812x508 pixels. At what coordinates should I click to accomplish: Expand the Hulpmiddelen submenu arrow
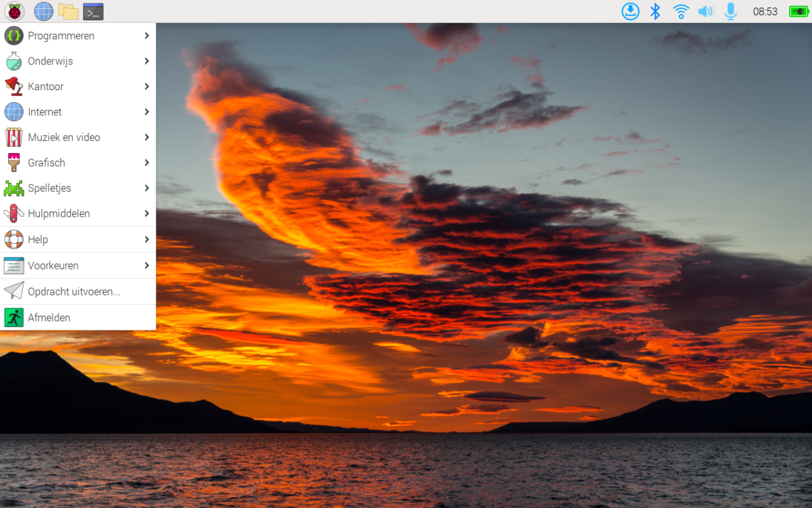pos(146,213)
